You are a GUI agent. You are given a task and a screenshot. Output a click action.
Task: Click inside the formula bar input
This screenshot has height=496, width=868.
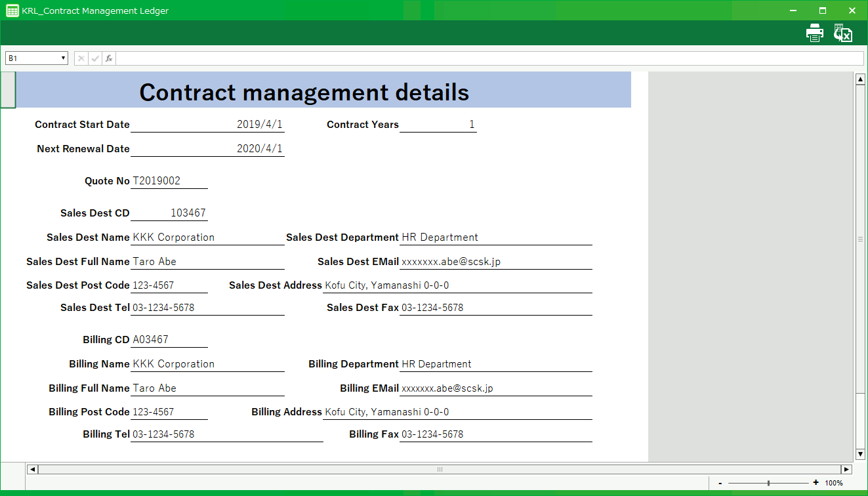(x=489, y=58)
